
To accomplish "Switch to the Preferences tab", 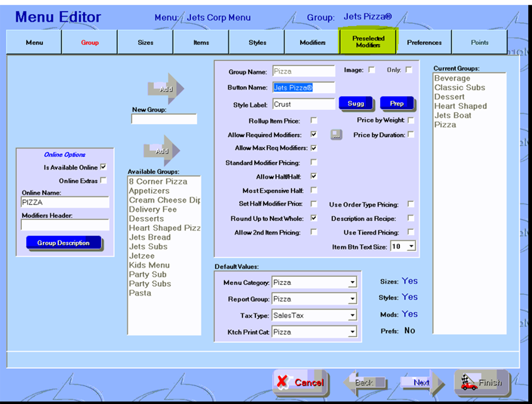I will [x=424, y=42].
